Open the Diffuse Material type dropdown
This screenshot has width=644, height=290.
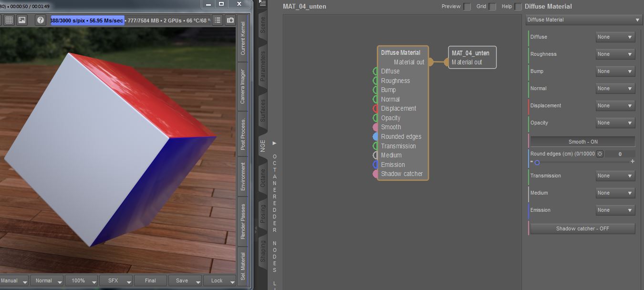[584, 20]
